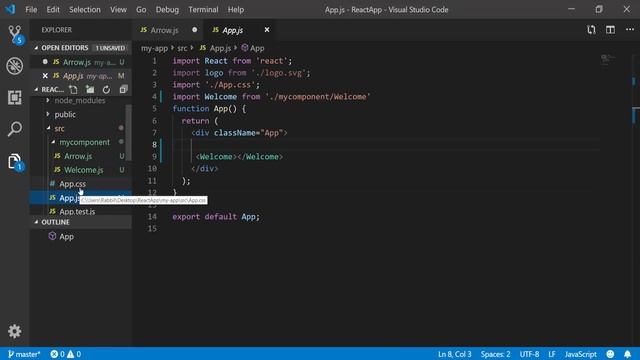Open the Explorer files icon
This screenshot has height=360, width=640.
point(15,161)
